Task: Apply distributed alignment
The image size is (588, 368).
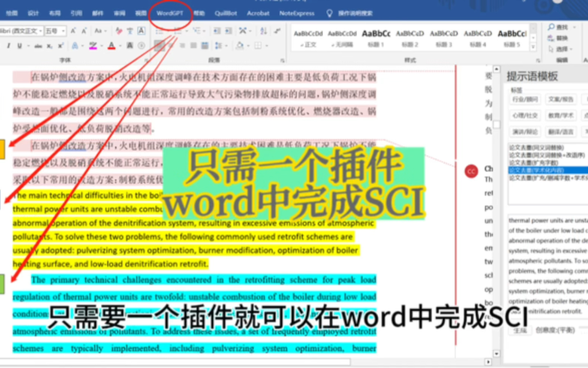Action: pyautogui.click(x=205, y=46)
